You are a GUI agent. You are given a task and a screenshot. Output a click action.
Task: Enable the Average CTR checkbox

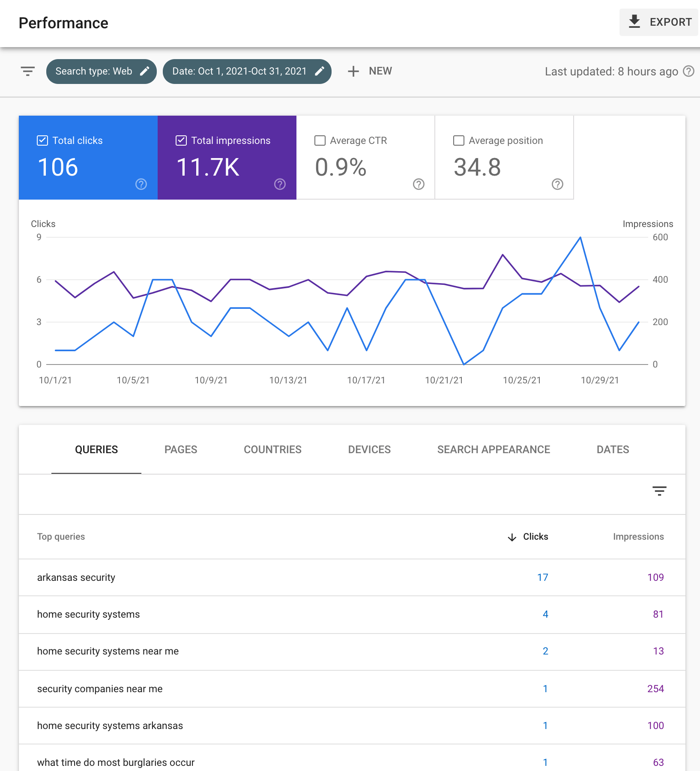[x=320, y=140]
